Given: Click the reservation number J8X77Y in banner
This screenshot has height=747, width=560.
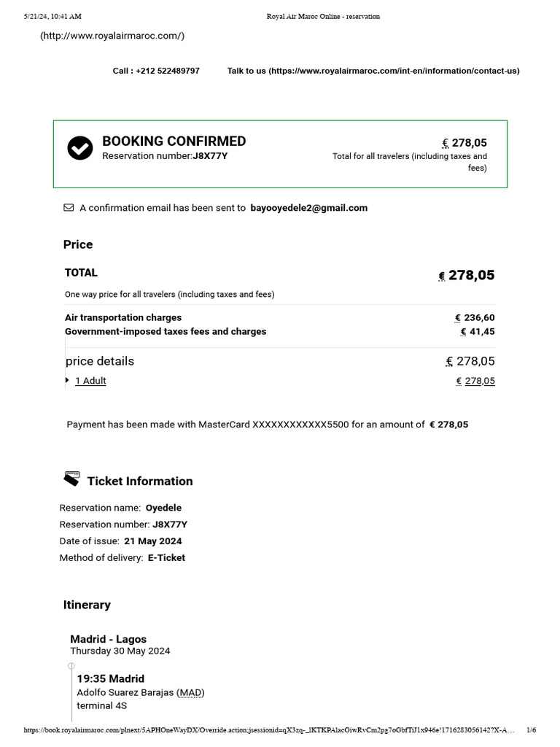Looking at the screenshot, I should pyautogui.click(x=210, y=156).
